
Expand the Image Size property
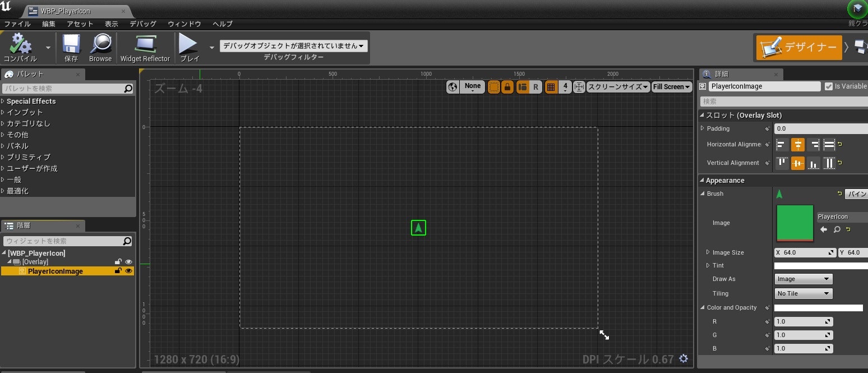point(708,252)
